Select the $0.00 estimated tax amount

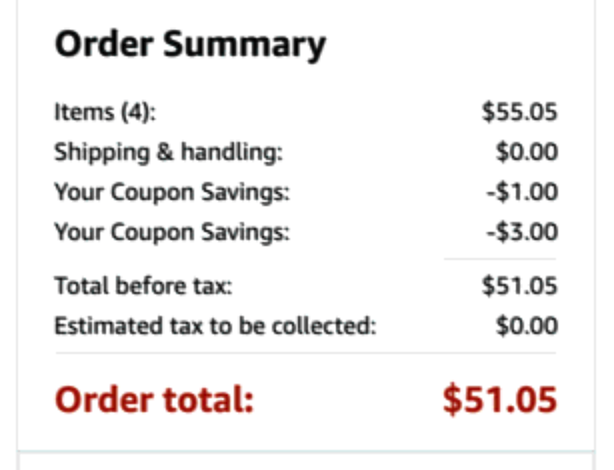526,326
